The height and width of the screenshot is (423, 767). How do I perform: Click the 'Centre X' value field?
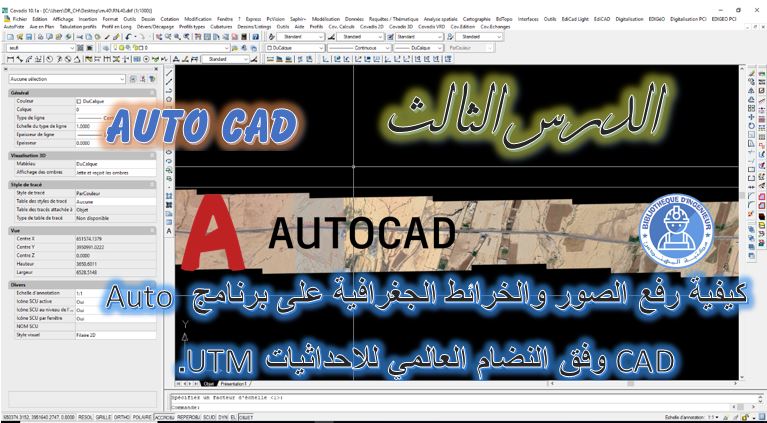pos(115,239)
